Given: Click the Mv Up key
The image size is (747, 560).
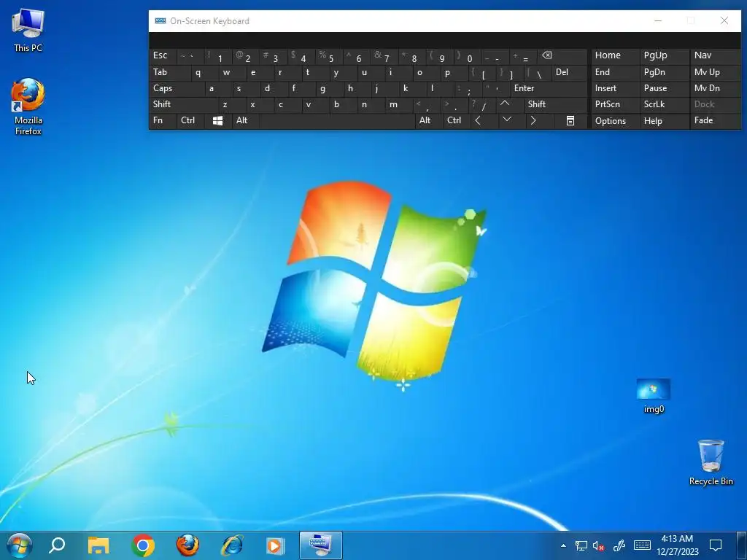Looking at the screenshot, I should tap(715, 72).
